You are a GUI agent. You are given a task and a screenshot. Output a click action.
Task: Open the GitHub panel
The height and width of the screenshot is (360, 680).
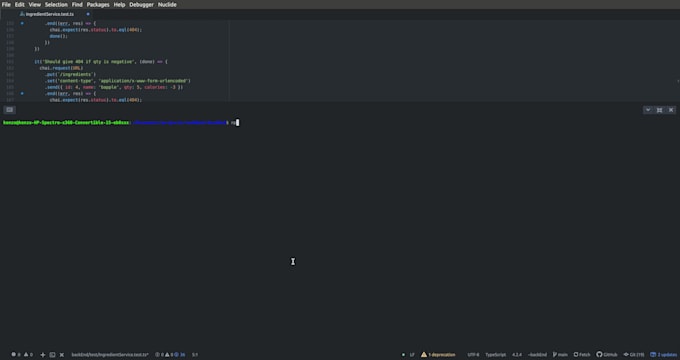click(x=607, y=355)
